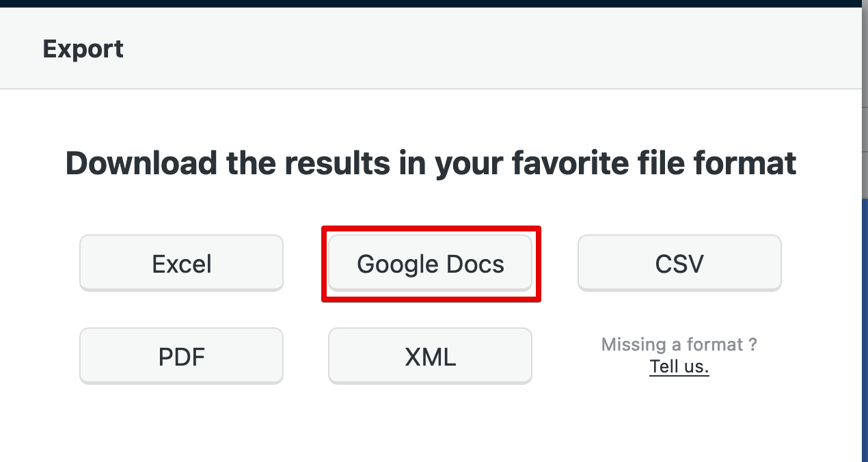
Task: Select the XML file format
Action: pos(430,356)
